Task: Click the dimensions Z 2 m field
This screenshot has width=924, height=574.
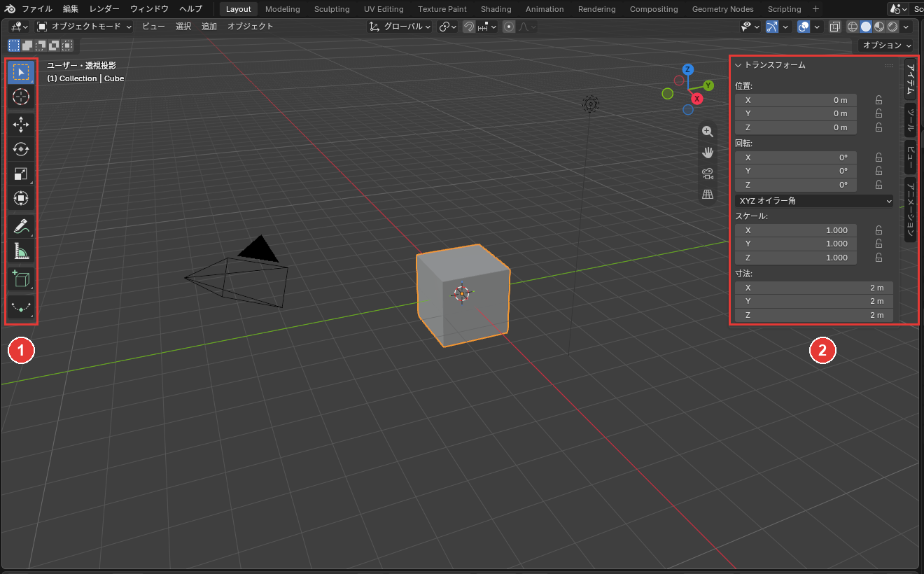Action: 814,315
